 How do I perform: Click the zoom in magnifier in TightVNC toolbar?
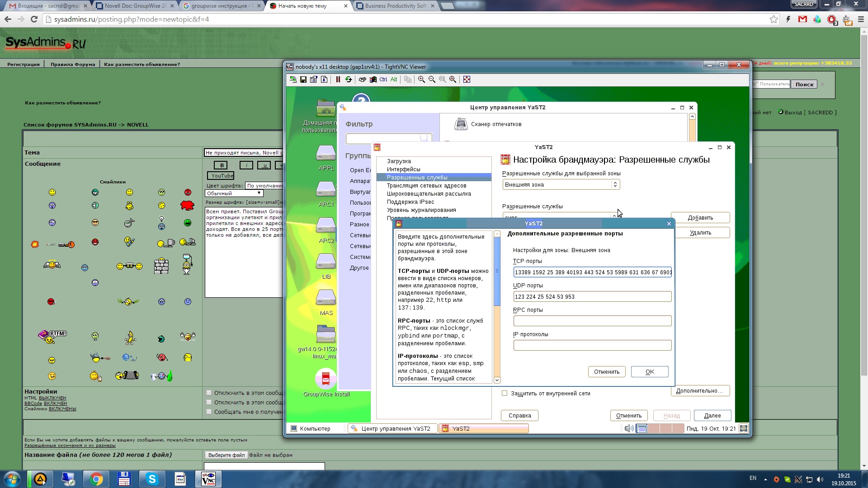click(421, 80)
